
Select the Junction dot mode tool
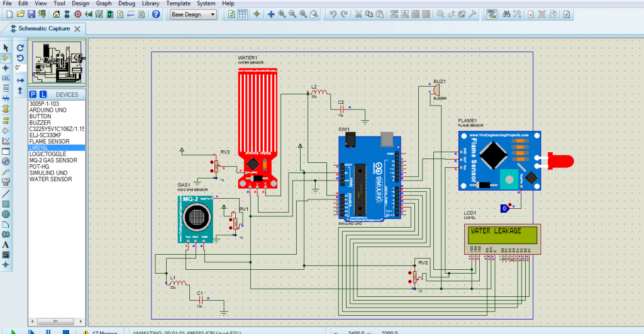click(6, 68)
